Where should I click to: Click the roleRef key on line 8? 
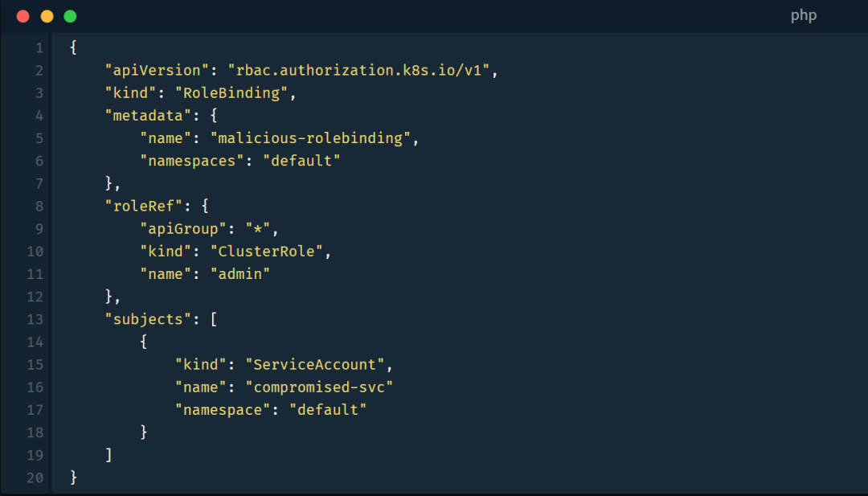[x=143, y=207]
